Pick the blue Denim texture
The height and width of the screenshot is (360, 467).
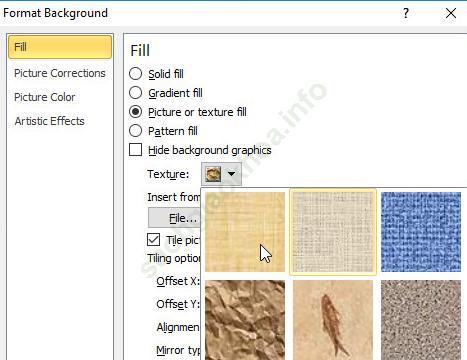pos(421,232)
